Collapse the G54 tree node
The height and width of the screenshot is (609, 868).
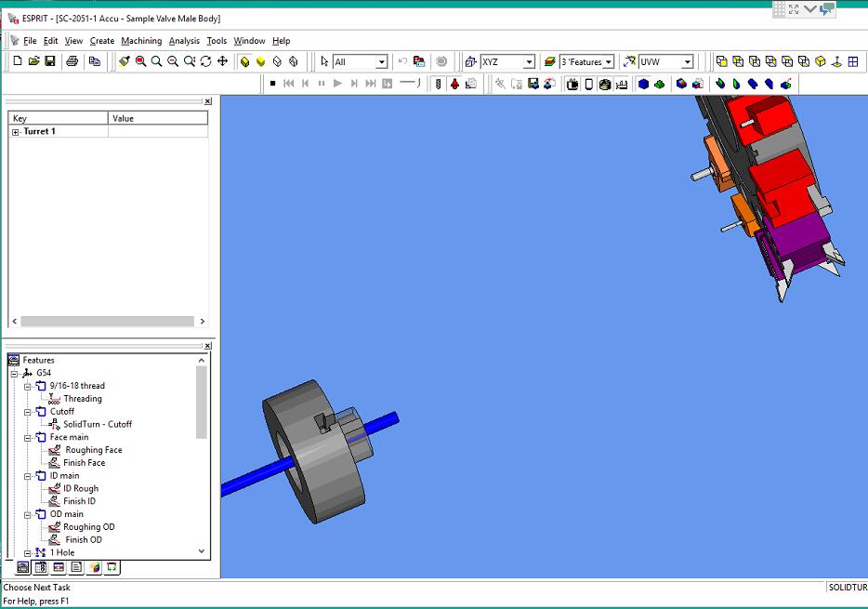(x=14, y=374)
